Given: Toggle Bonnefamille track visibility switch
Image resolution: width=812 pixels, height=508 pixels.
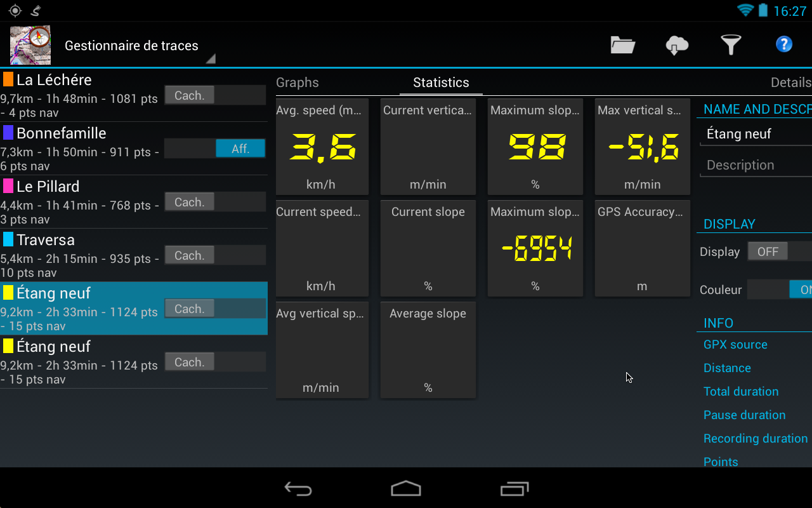Looking at the screenshot, I should coord(214,149).
